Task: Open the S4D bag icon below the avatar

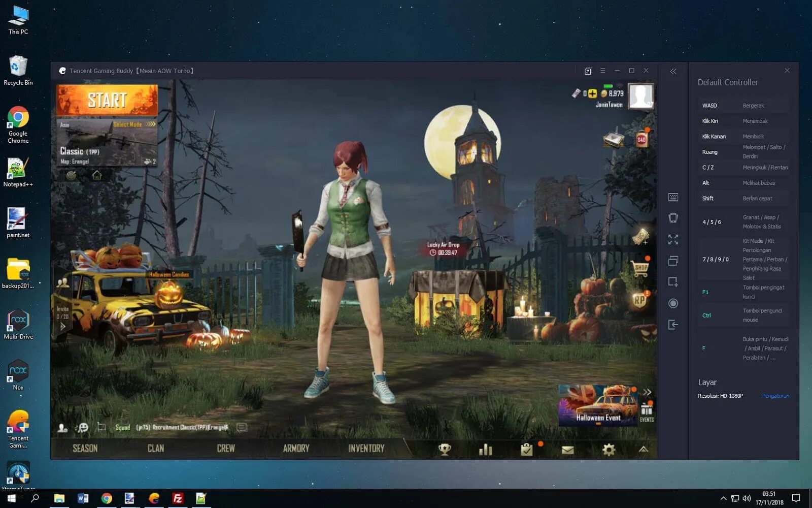Action: [642, 139]
